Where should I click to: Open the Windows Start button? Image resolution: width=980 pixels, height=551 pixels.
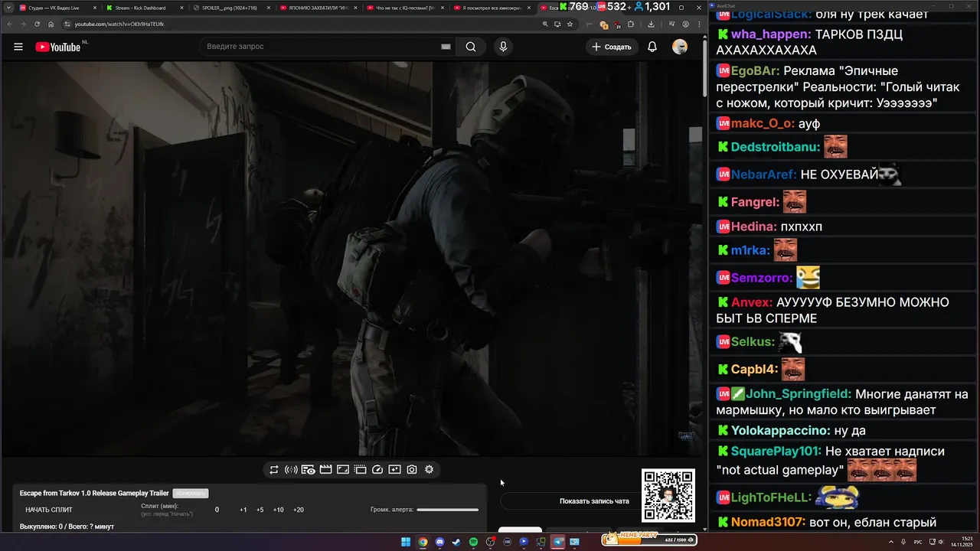click(x=406, y=542)
